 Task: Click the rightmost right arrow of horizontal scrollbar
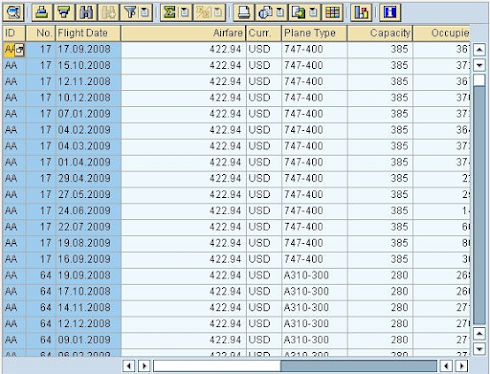pos(462,366)
